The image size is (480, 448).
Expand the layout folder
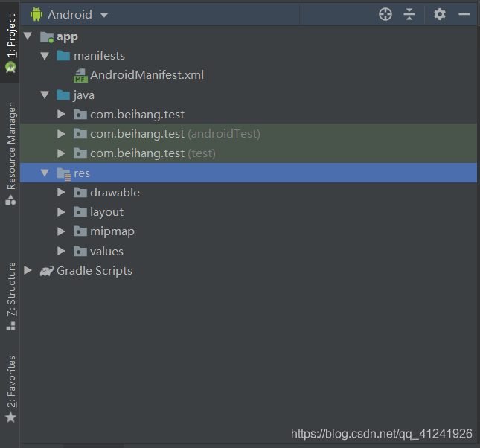click(61, 212)
